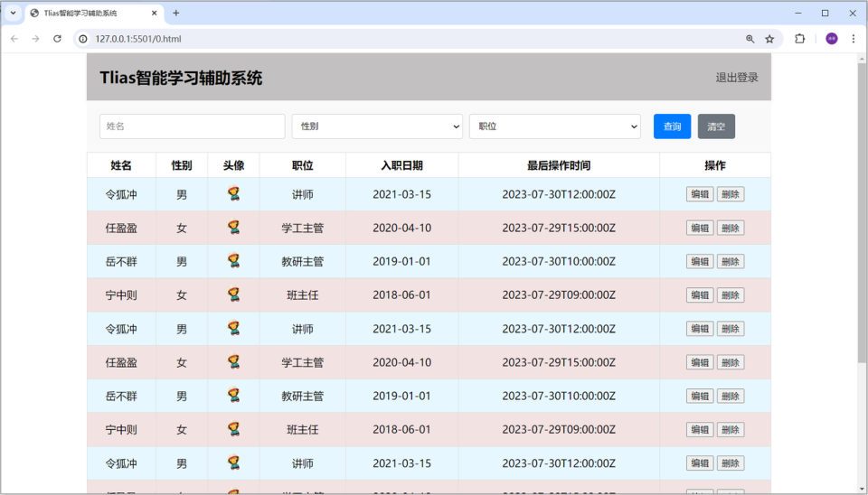Open the tab search chevron in Chrome
Screen dimensions: 868x495
(14, 13)
